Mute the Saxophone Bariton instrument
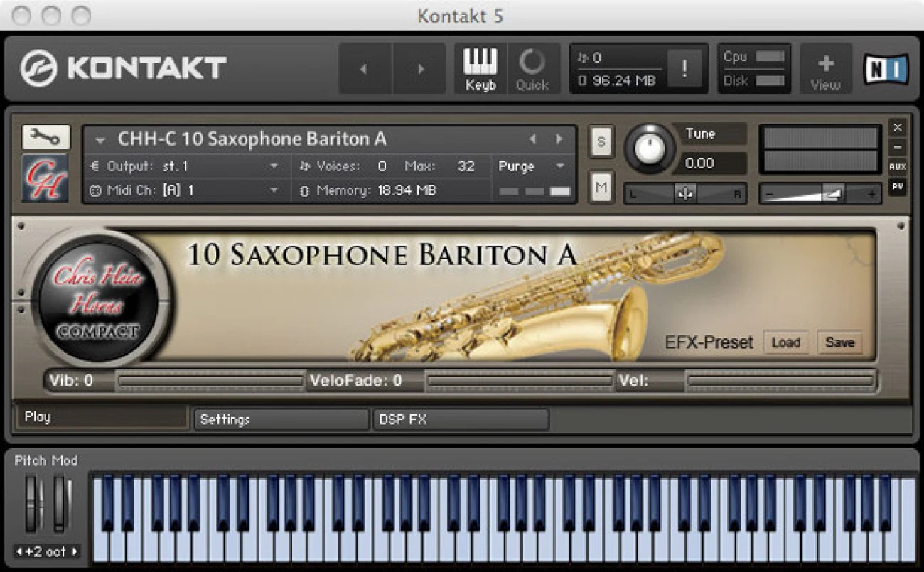Viewport: 924px width, 572px height. point(601,188)
